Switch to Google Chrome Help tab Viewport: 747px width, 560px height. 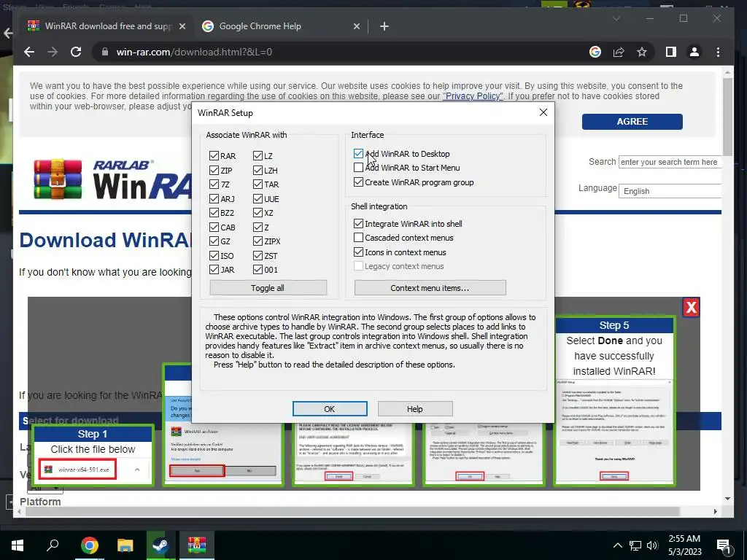point(281,26)
